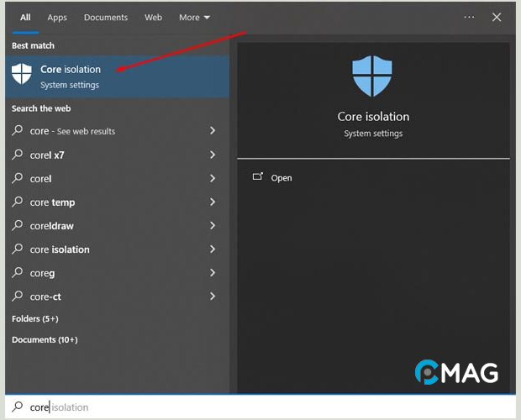Click search icon beside 'coreldraw' suggestion

point(18,226)
